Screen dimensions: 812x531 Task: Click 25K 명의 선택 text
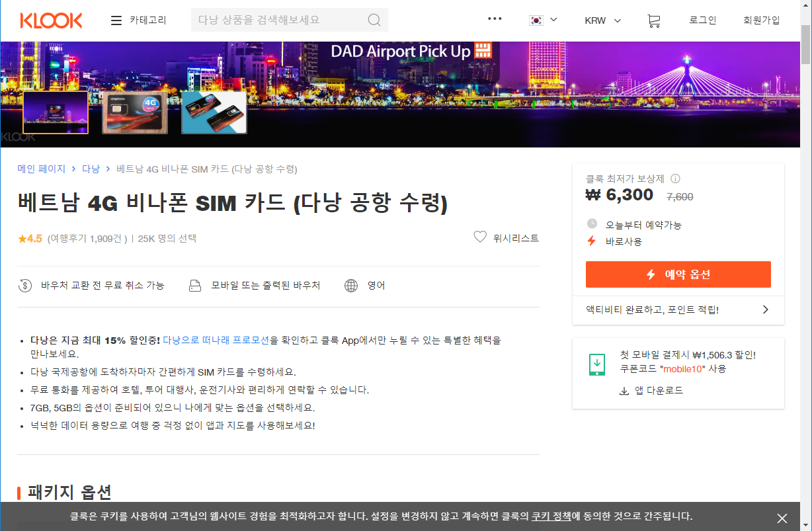click(x=167, y=239)
